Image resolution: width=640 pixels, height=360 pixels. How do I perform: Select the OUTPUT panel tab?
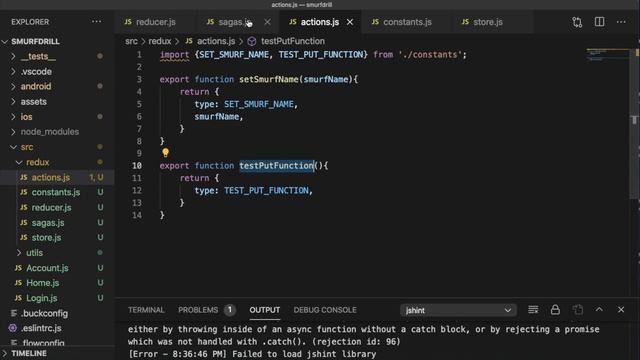[x=264, y=310]
